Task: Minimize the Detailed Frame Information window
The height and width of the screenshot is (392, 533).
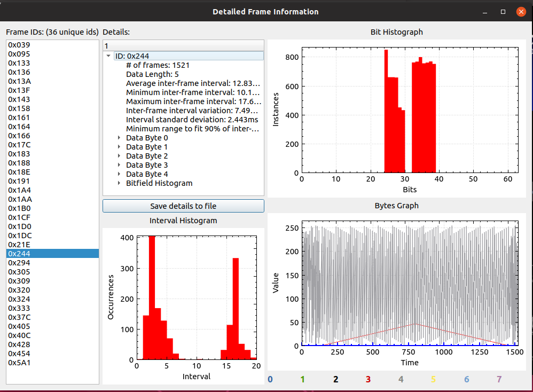Action: [485, 12]
